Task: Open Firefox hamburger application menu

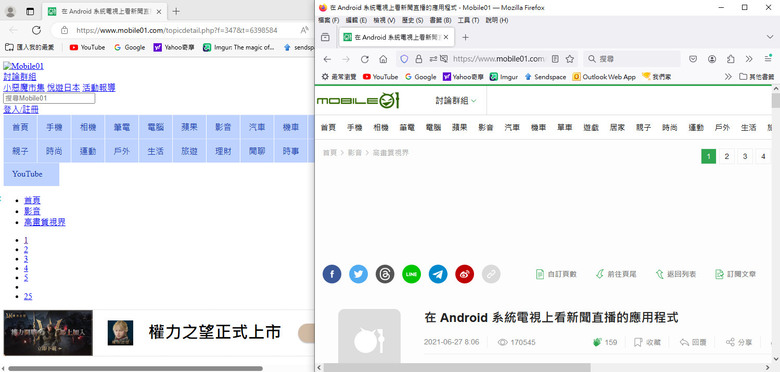Action: coord(768,59)
